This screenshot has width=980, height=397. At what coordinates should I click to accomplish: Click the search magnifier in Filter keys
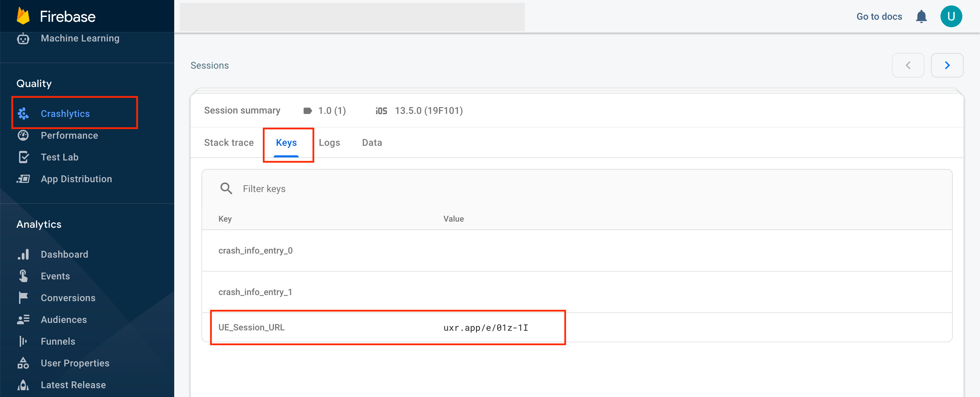pos(226,188)
